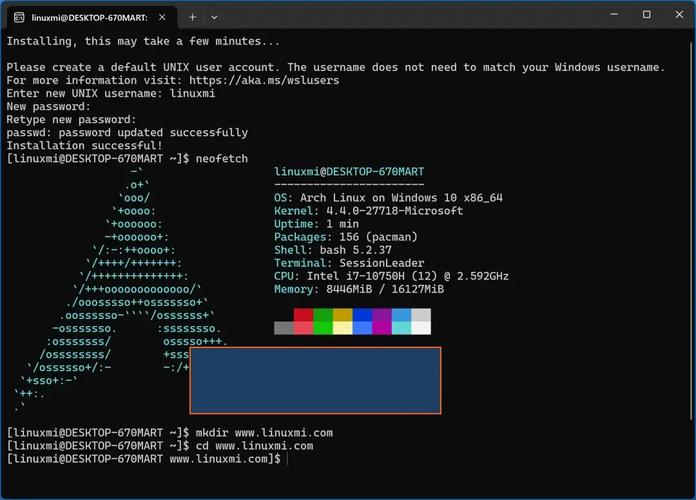Open the https://aka.ms/wslusers link
Screen dimensions: 696x500
tap(264, 80)
